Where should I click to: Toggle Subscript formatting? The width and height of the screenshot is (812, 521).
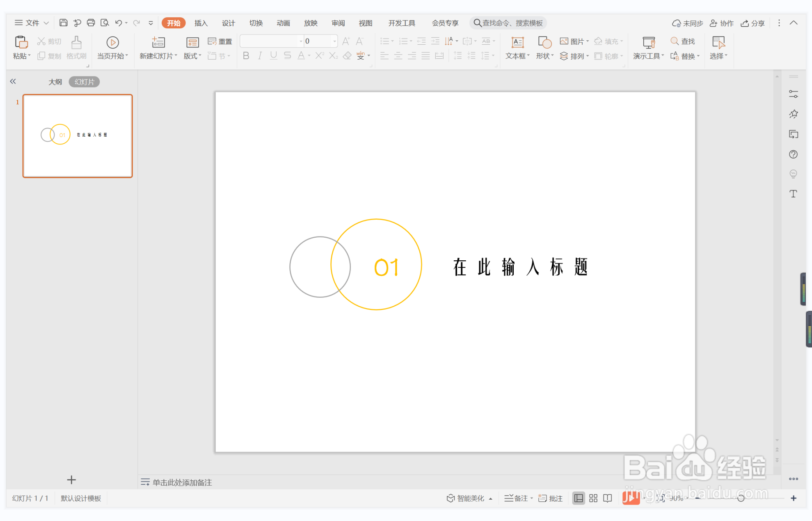(334, 55)
